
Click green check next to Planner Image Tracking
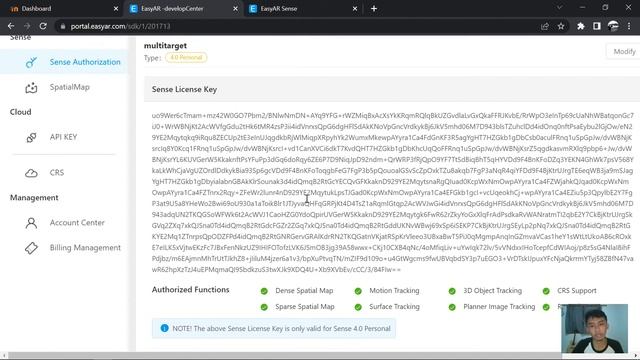coord(452,307)
